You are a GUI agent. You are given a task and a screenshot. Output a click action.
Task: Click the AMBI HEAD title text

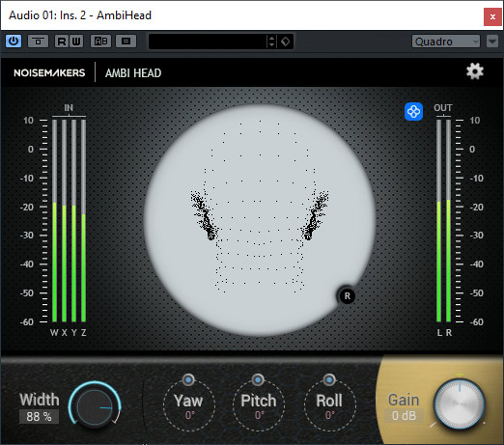click(x=133, y=73)
